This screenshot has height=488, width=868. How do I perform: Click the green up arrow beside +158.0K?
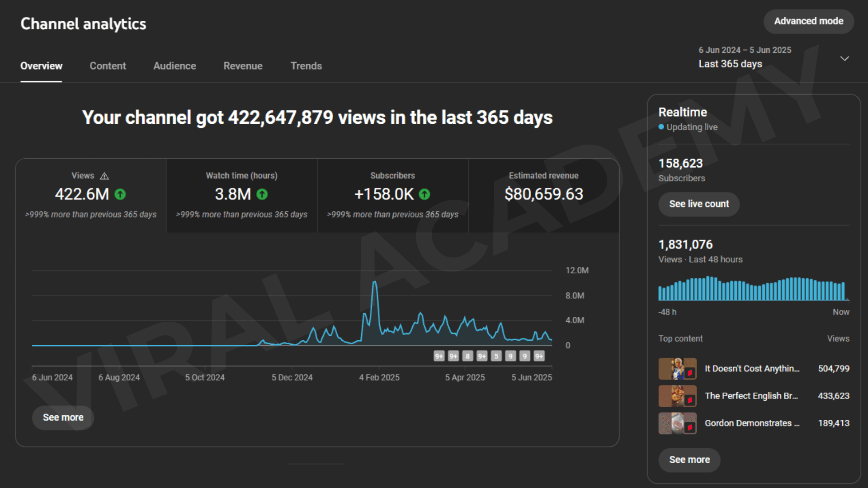coord(425,194)
